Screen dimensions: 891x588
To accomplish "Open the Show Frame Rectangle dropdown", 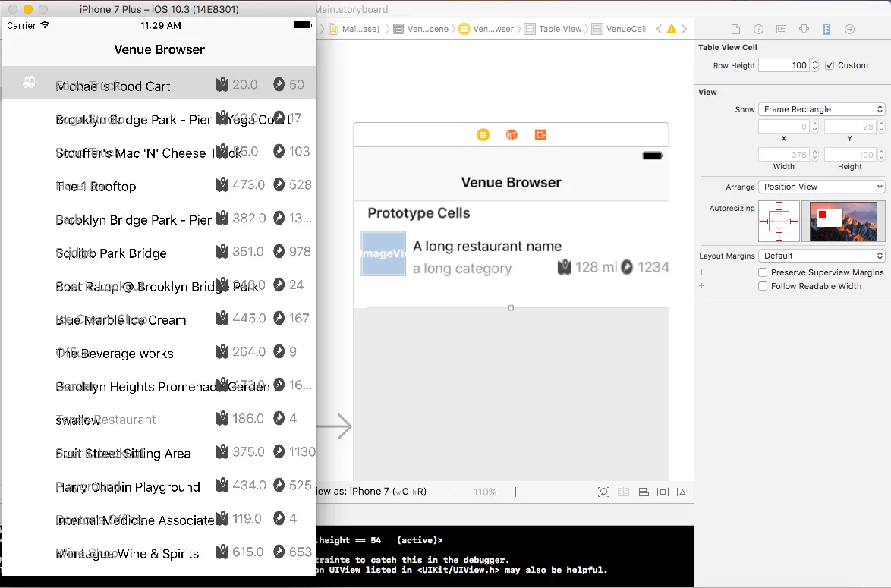I will point(822,109).
